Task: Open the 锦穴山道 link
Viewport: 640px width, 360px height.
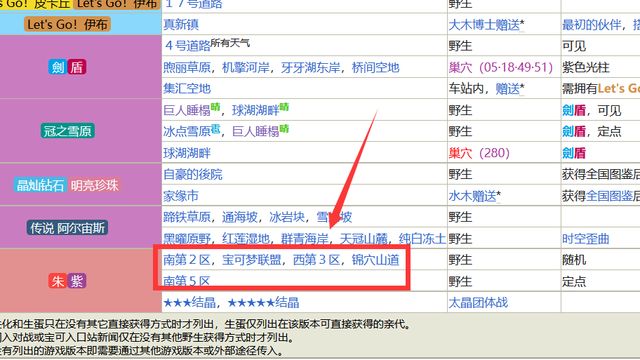Action: coord(376,260)
